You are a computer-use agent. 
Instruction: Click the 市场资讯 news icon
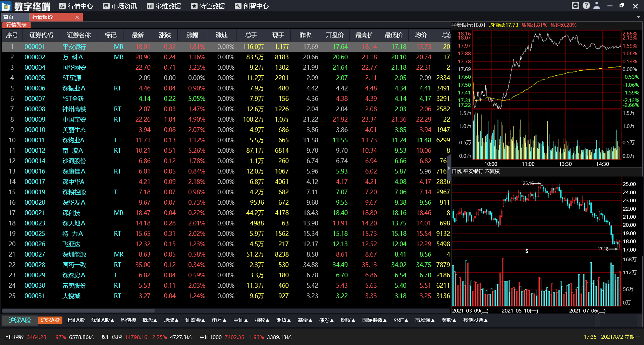pyautogui.click(x=106, y=6)
